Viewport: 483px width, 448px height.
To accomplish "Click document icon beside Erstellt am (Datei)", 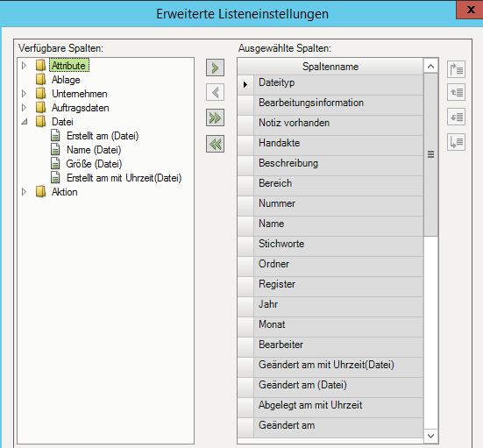I will coord(55,136).
